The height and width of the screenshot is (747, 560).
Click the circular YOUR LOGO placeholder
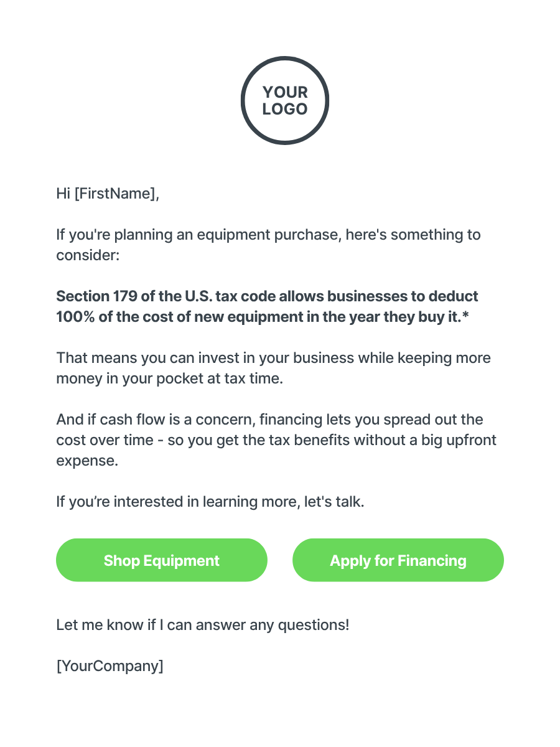click(285, 101)
